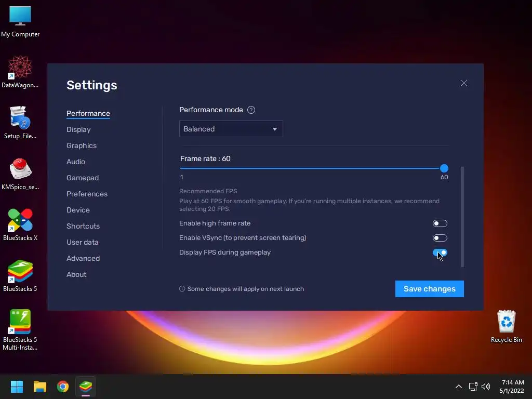Open the Performance mode Balanced dropdown

231,129
